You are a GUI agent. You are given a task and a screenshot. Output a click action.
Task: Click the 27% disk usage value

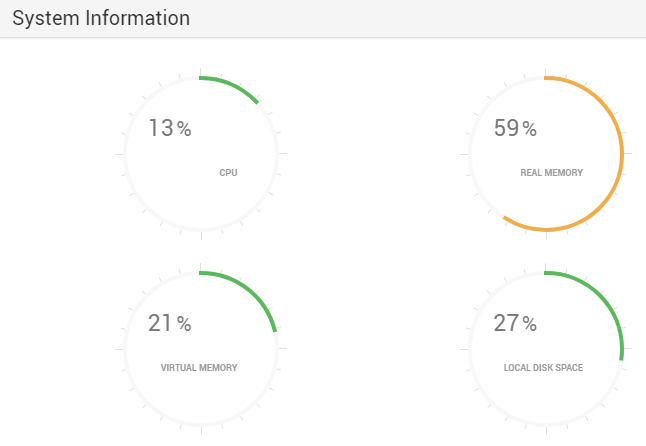pos(515,323)
